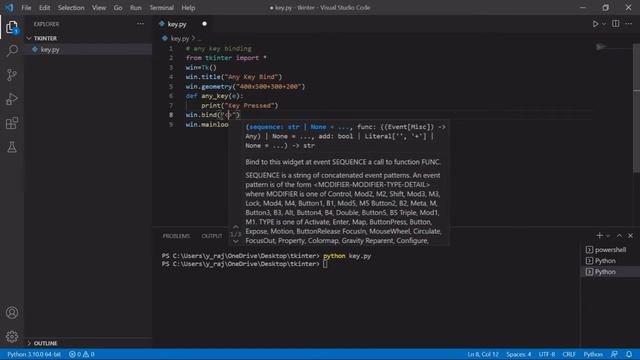This screenshot has height=360, width=640.
Task: Change file encoding UTF-8
Action: [547, 354]
